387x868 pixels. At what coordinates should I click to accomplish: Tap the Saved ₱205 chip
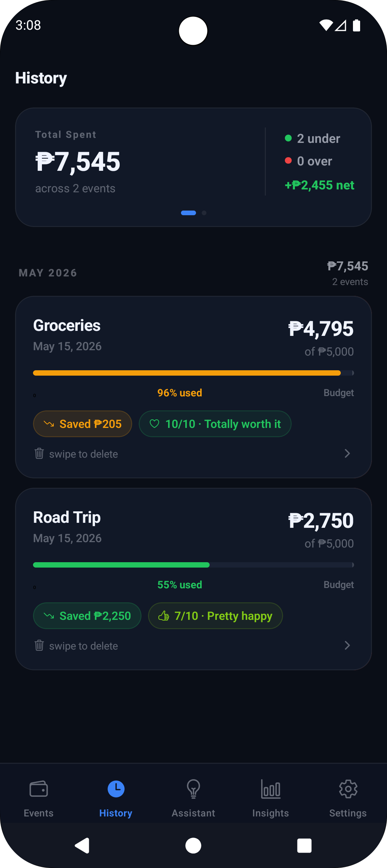tap(83, 424)
